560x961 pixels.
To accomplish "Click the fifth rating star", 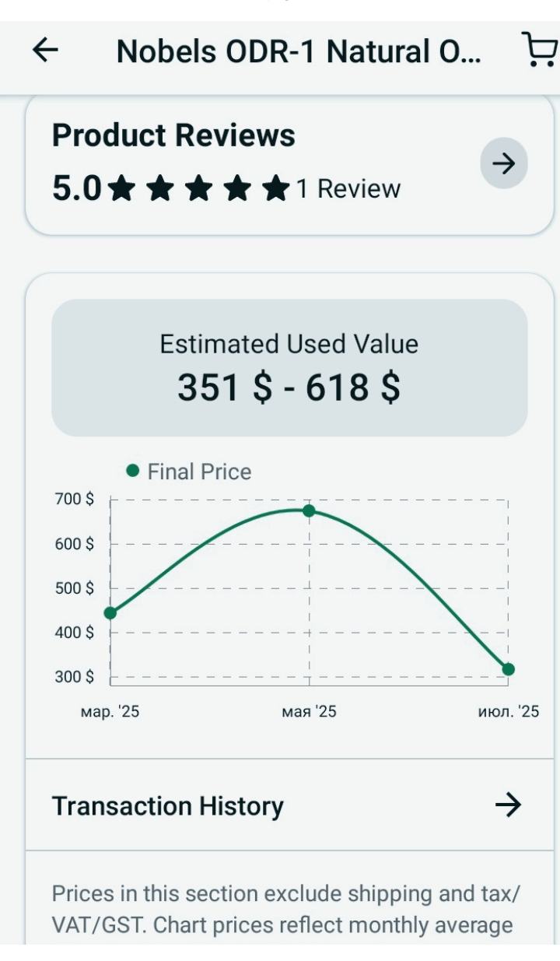I will [x=275, y=189].
